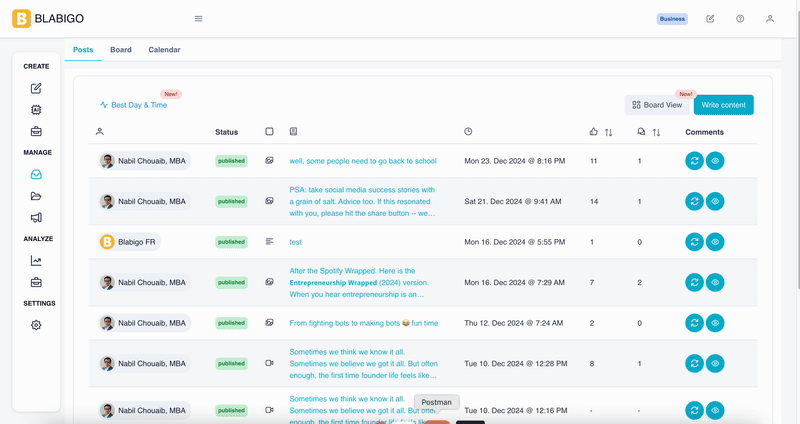Sort posts by comments count arrows

pyautogui.click(x=656, y=132)
